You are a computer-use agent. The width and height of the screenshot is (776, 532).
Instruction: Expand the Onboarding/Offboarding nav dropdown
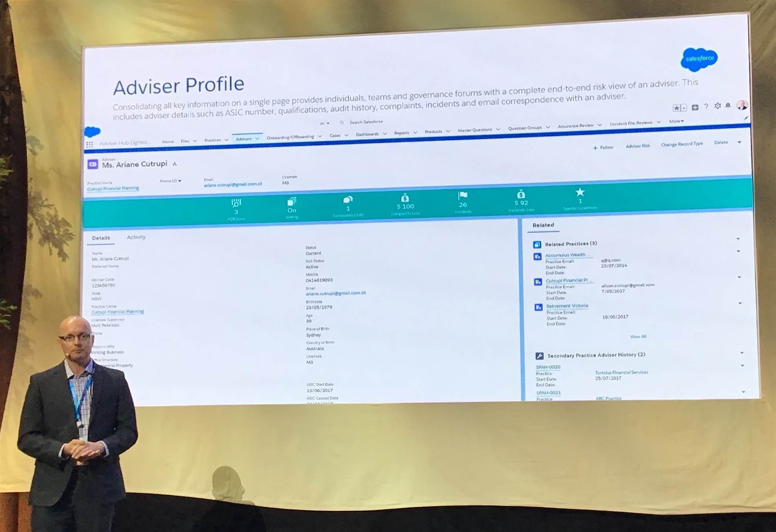point(320,136)
